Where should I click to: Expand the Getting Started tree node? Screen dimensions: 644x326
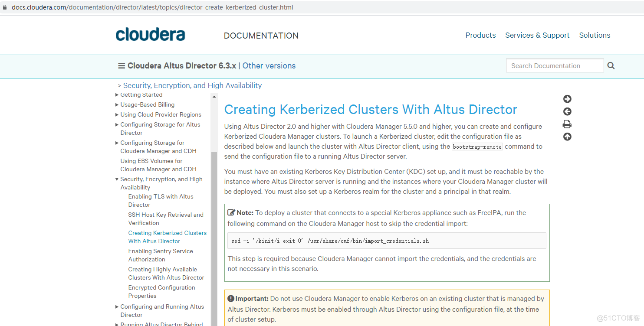pyautogui.click(x=117, y=95)
